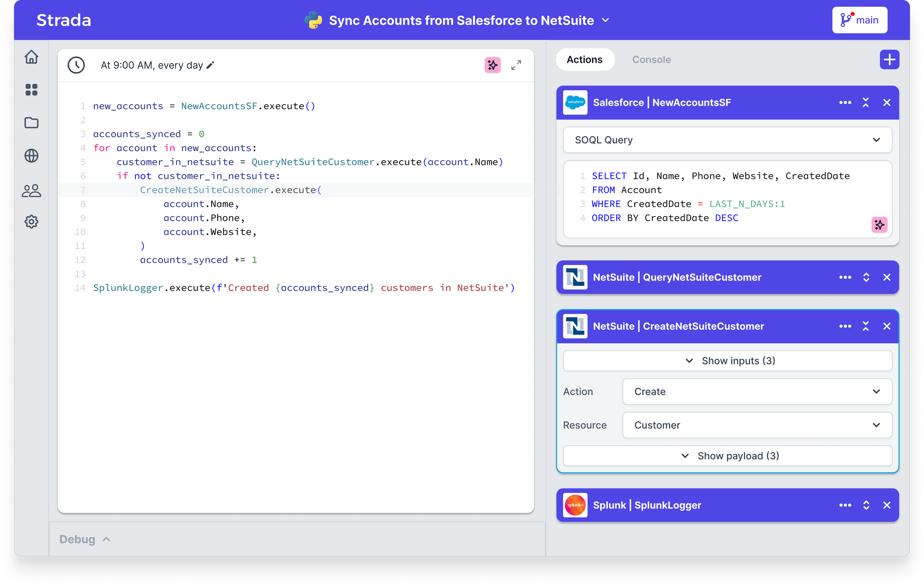Click the main branch button
The height and width of the screenshot is (585, 924).
point(859,20)
